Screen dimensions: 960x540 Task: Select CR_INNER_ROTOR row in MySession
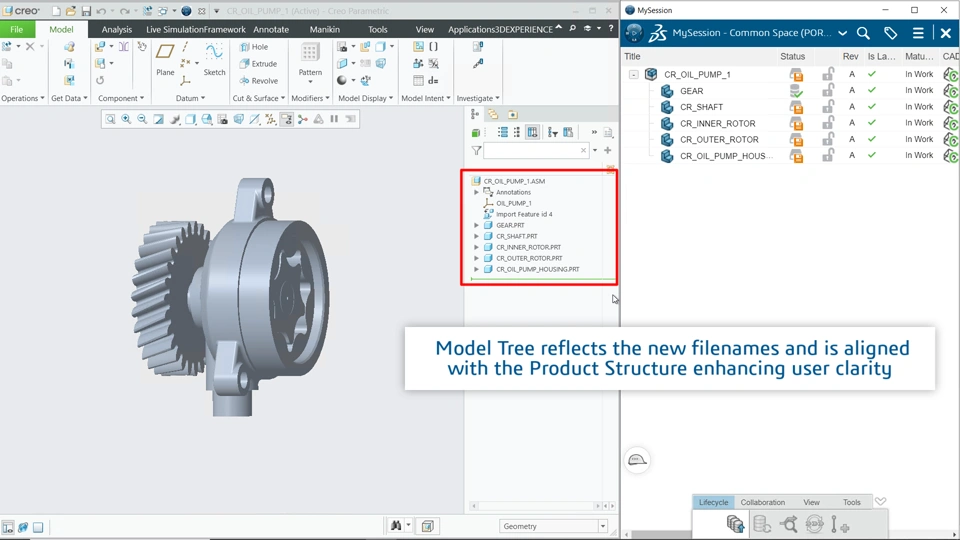[790, 123]
